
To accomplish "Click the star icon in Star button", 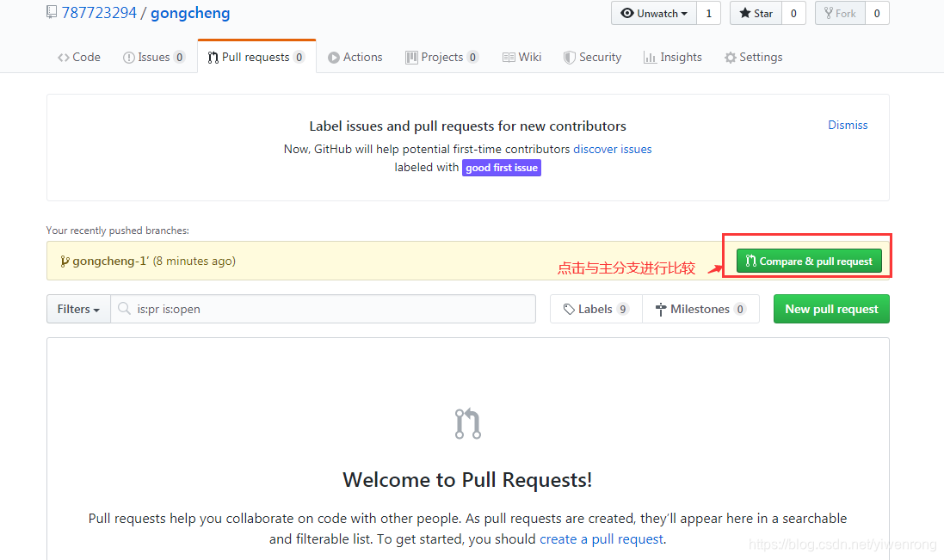I will 745,13.
